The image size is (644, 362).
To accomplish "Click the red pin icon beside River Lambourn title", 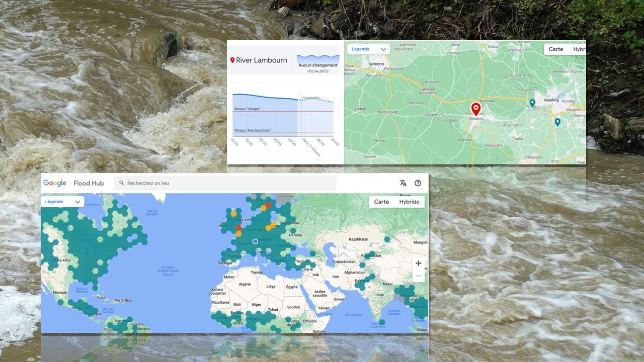I will [x=232, y=60].
